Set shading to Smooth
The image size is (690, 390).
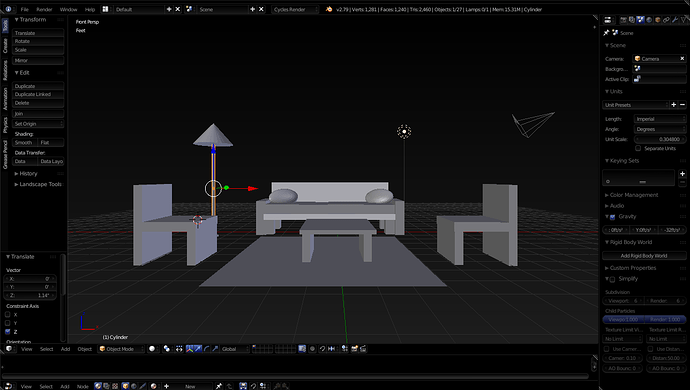(25, 143)
